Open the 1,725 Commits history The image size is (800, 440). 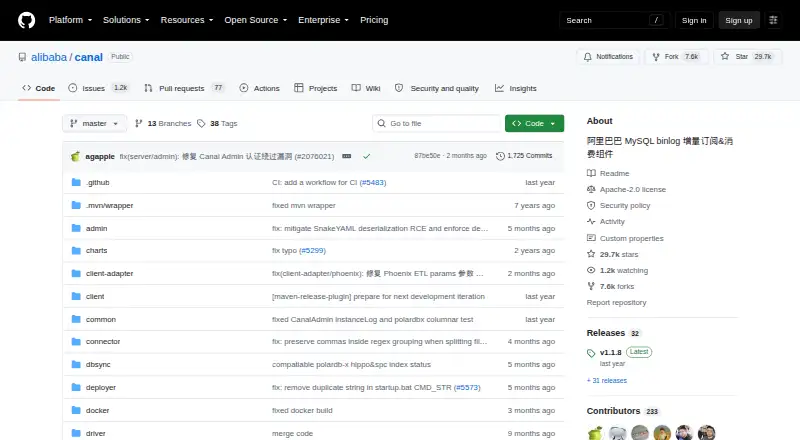pos(524,156)
